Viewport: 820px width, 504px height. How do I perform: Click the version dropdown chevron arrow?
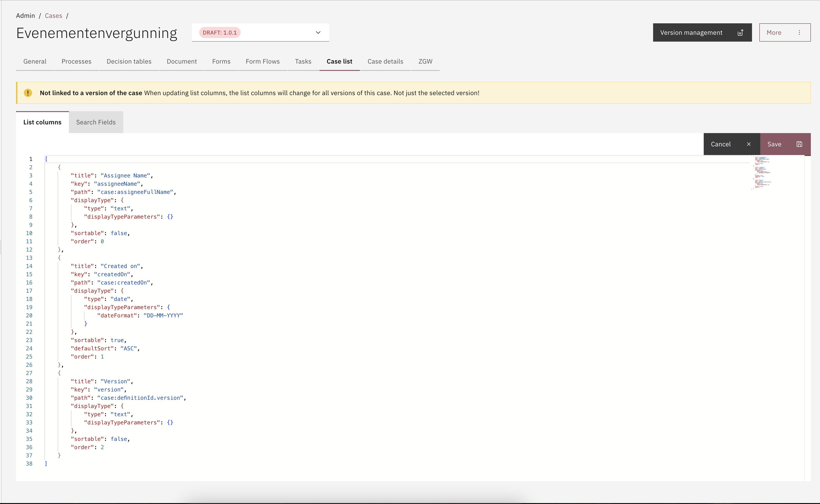pyautogui.click(x=318, y=32)
